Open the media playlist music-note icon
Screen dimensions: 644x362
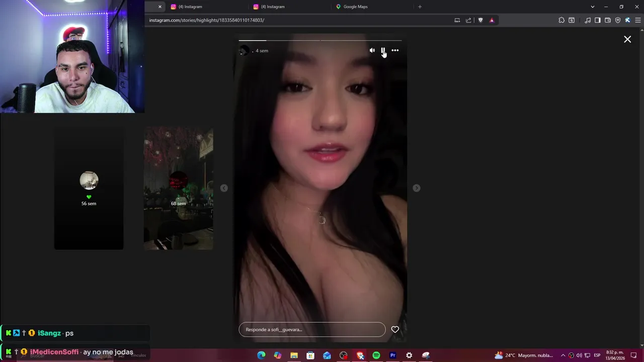(x=588, y=20)
